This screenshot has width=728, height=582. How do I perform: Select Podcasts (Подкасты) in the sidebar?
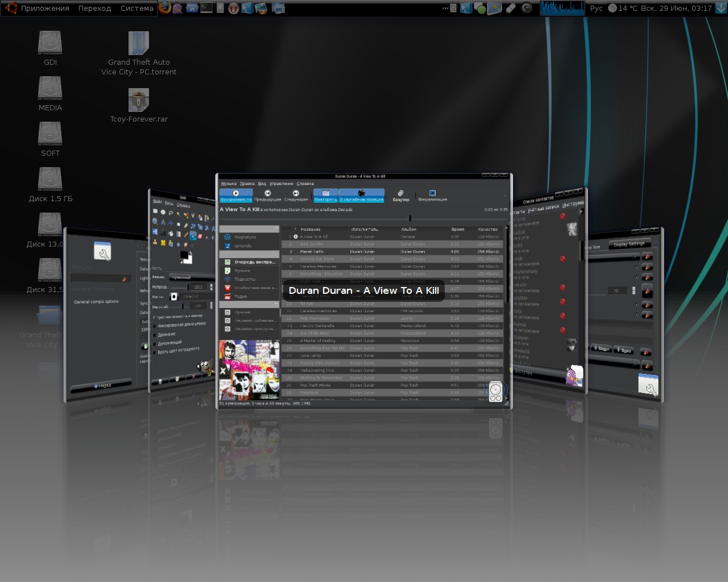249,279
